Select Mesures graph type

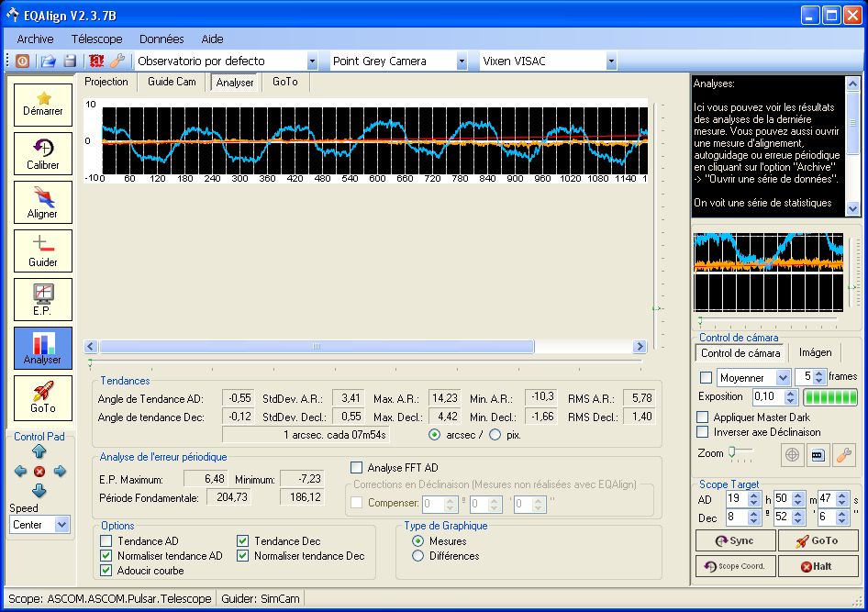(418, 540)
